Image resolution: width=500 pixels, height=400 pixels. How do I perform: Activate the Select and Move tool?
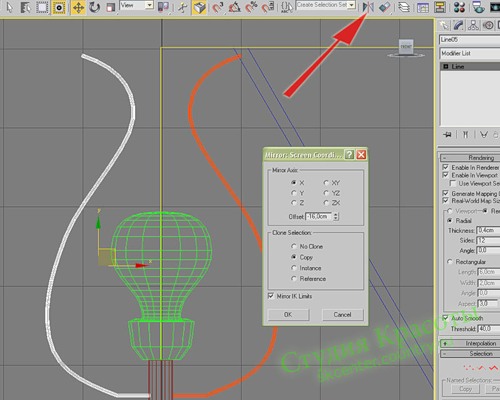coord(78,7)
